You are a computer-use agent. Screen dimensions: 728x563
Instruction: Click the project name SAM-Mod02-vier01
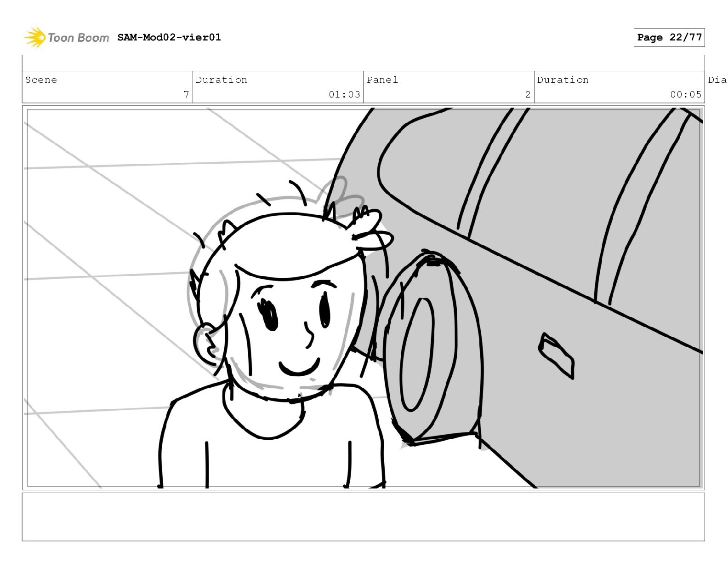(x=169, y=37)
